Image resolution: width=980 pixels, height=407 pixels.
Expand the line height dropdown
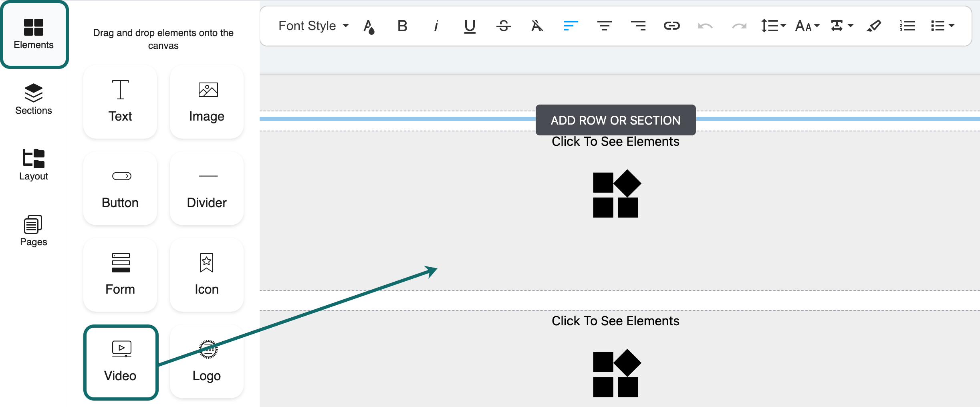(x=773, y=26)
